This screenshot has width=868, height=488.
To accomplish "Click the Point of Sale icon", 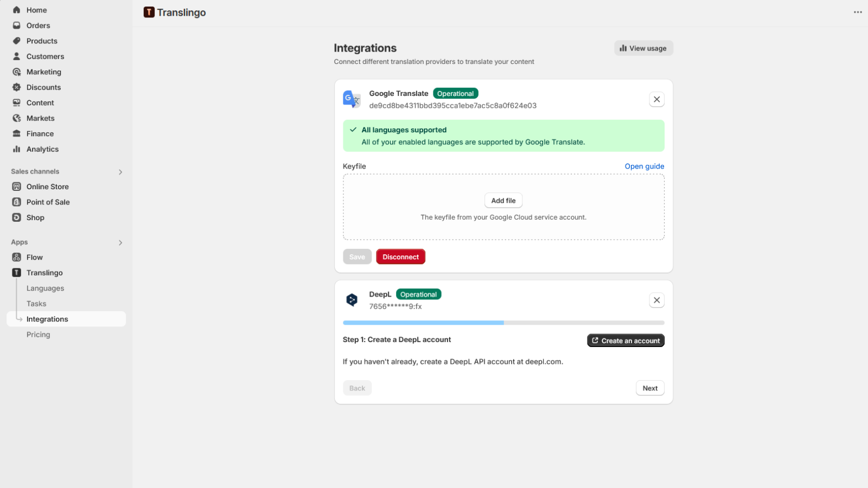I will click(17, 202).
